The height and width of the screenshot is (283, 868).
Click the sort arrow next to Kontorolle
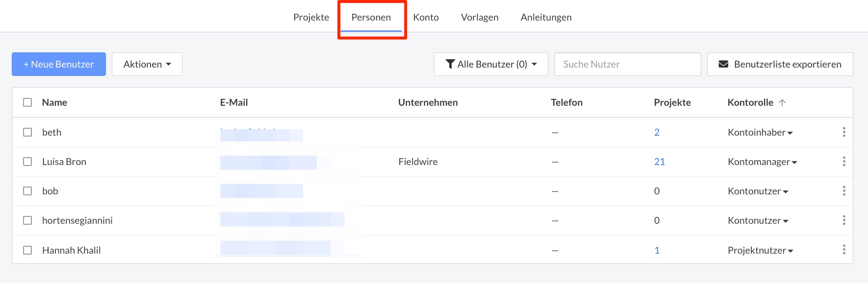click(x=782, y=102)
